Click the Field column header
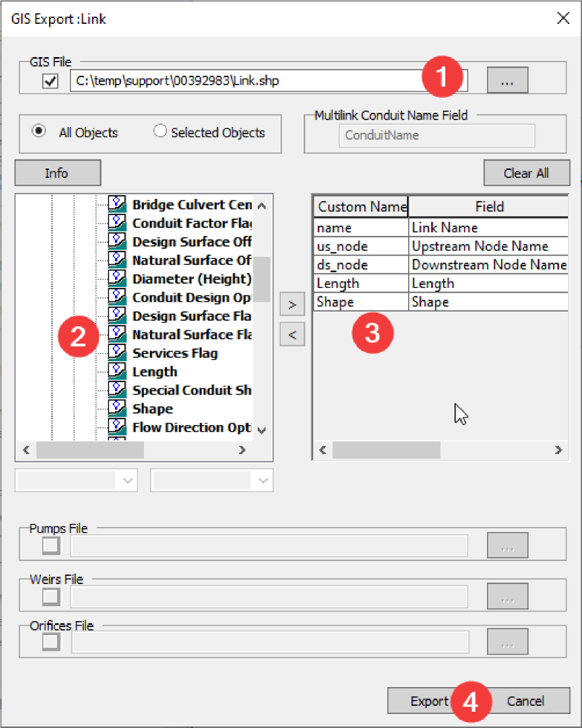This screenshot has width=582, height=728. (488, 207)
